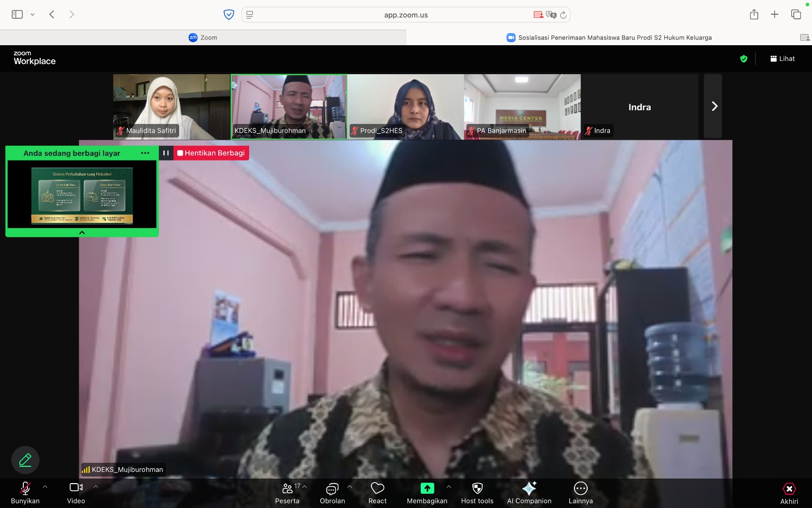The height and width of the screenshot is (508, 812).
Task: Open the Obrolan chat panel
Action: point(332,493)
